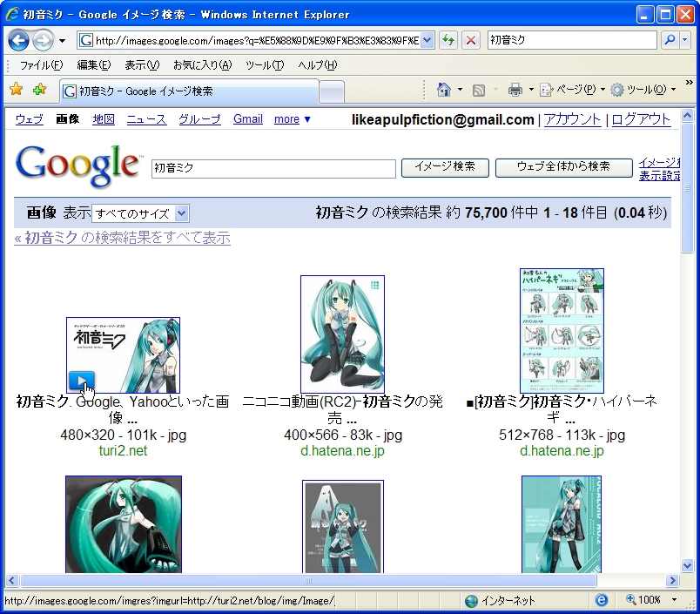Click the Add to Favorites star-plus icon
This screenshot has width=700, height=614.
pos(40,90)
